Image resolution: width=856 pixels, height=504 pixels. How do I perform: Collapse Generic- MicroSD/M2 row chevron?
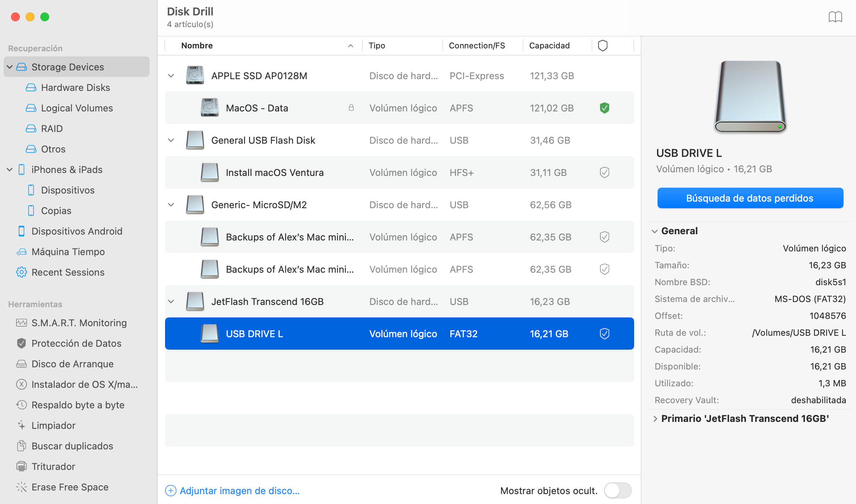(x=171, y=205)
